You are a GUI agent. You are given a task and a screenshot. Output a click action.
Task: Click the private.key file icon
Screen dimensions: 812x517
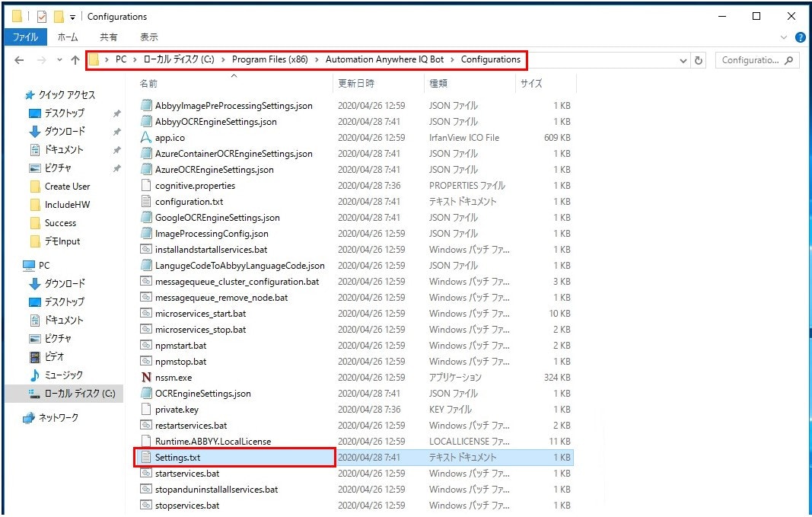[x=147, y=409]
